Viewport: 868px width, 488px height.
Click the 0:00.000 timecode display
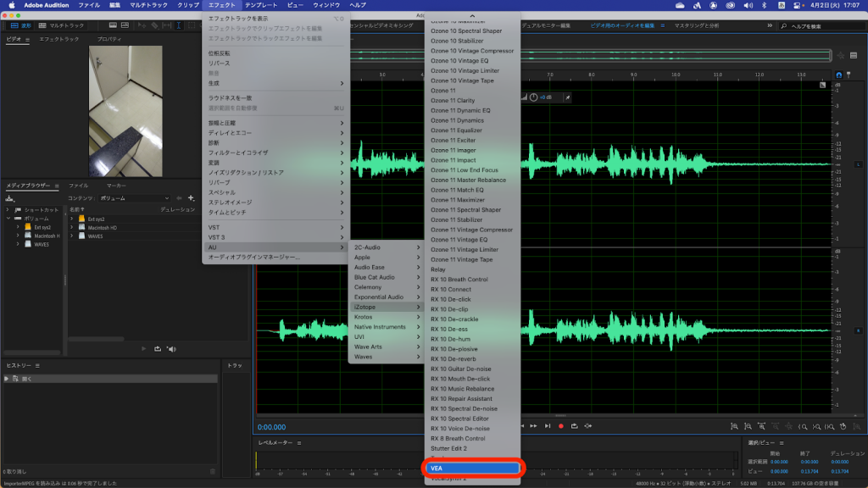coord(272,427)
